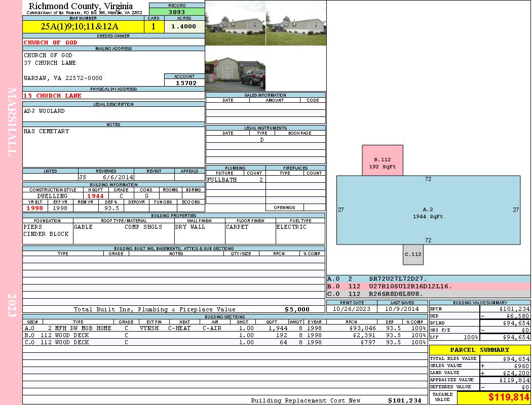The height and width of the screenshot is (405, 532).
Task: Select wall finish DRY WALL
Action: 190,227
